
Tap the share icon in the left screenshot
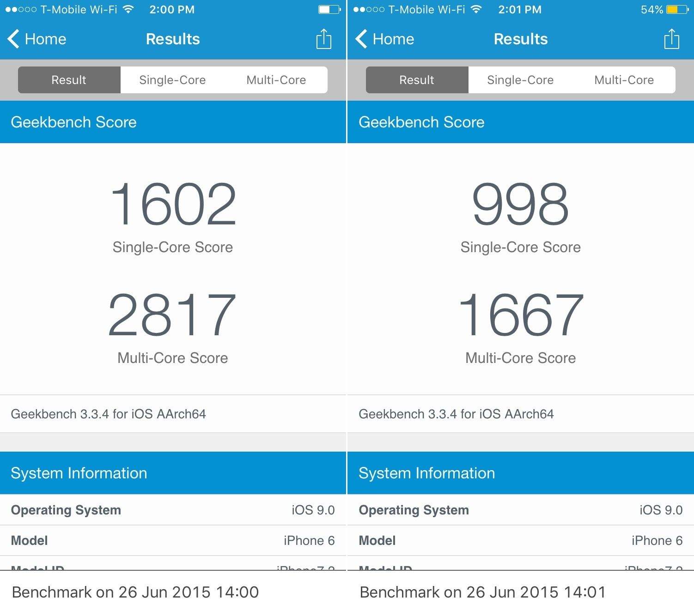(x=323, y=39)
